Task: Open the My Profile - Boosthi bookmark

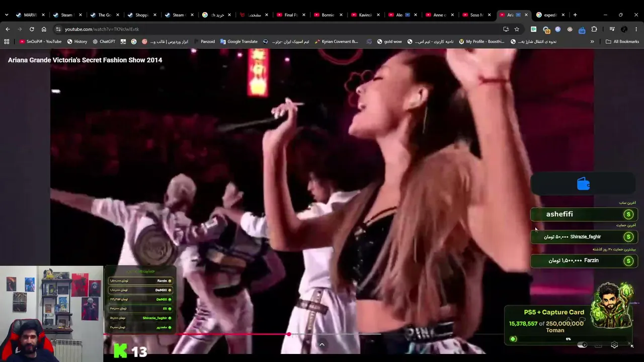Action: pos(482,42)
